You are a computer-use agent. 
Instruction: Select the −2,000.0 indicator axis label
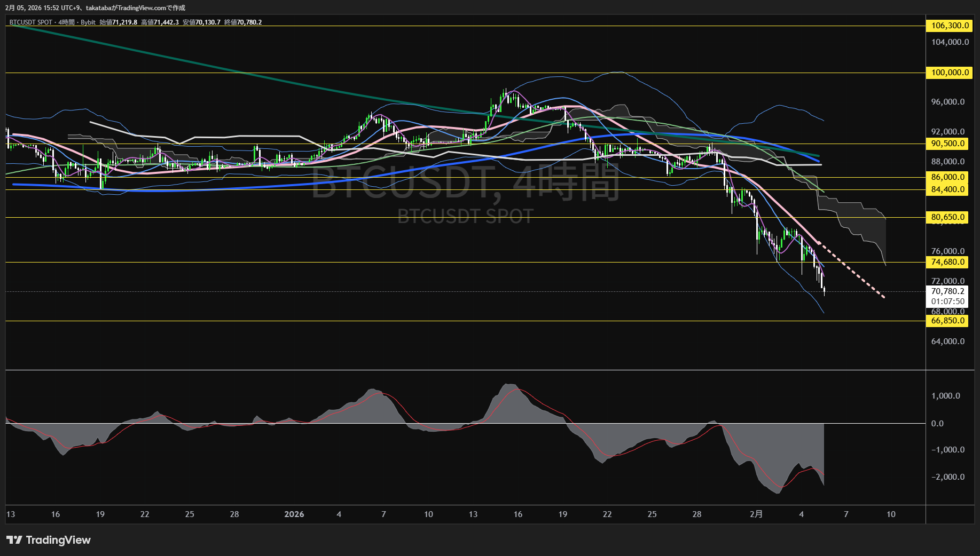[947, 477]
